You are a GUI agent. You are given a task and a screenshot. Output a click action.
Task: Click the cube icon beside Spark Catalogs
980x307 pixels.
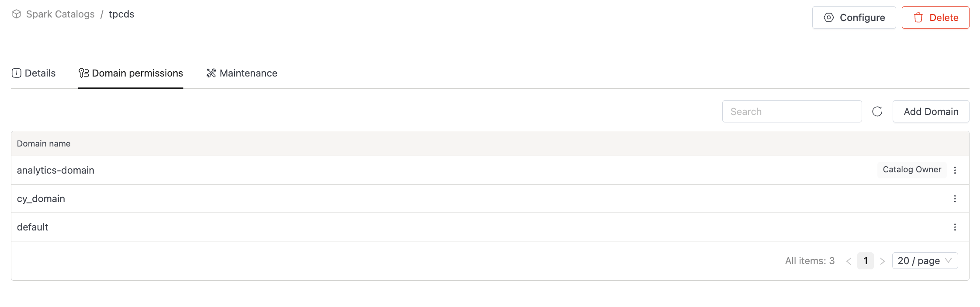coord(17,14)
